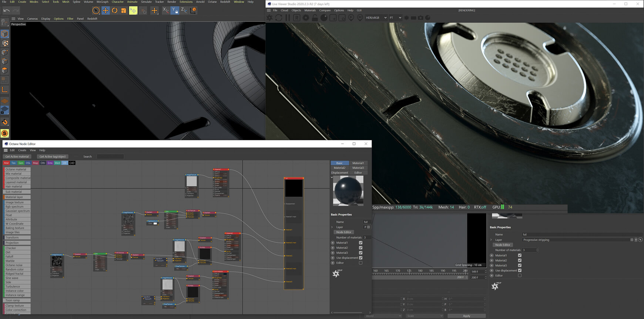Click the timeline frame range bar showing 200 F
This screenshot has width=644, height=319.
tap(420, 277)
